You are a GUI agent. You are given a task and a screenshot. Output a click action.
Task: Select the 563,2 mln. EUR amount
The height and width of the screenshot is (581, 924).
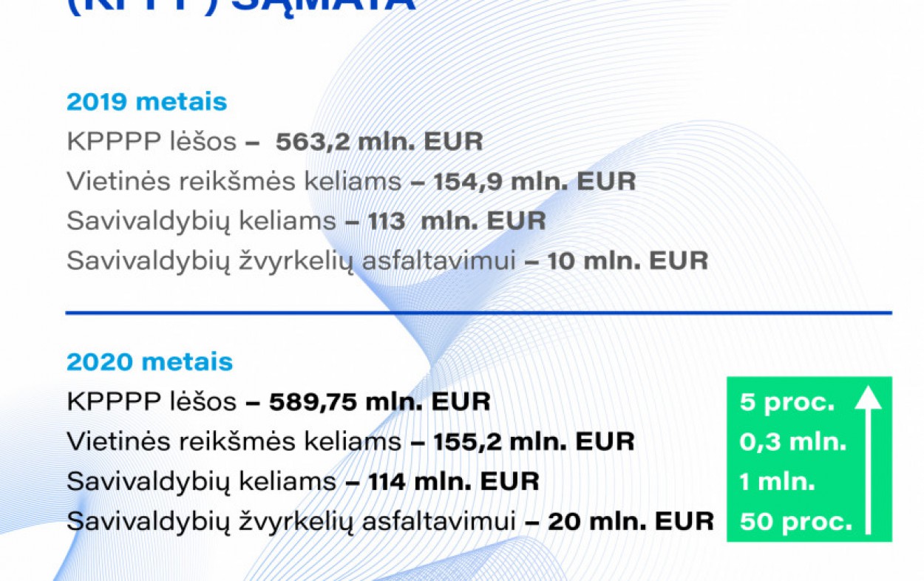[379, 141]
